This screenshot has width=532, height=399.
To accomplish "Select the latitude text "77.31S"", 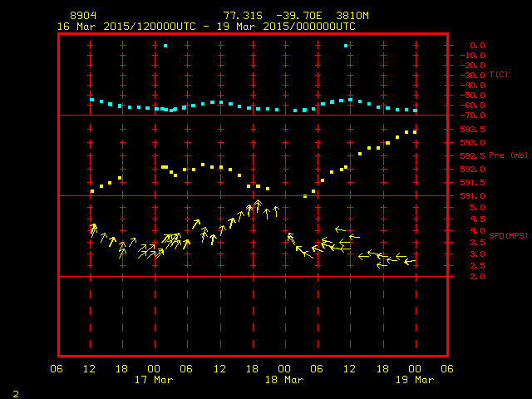I will click(243, 16).
